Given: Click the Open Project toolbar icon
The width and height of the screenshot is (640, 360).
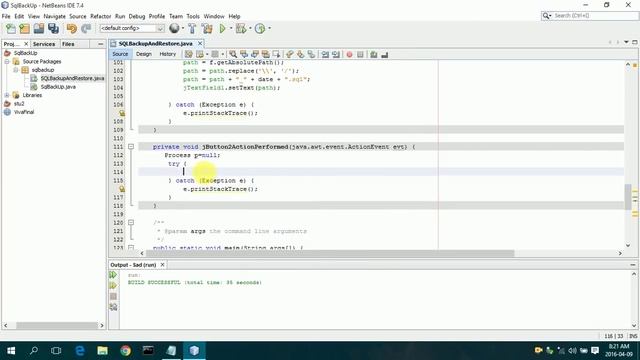Looking at the screenshot, I should [39, 28].
